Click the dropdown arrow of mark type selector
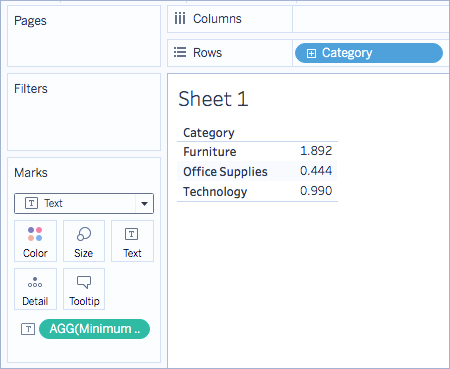Screen dimensions: 450x369 [144, 204]
